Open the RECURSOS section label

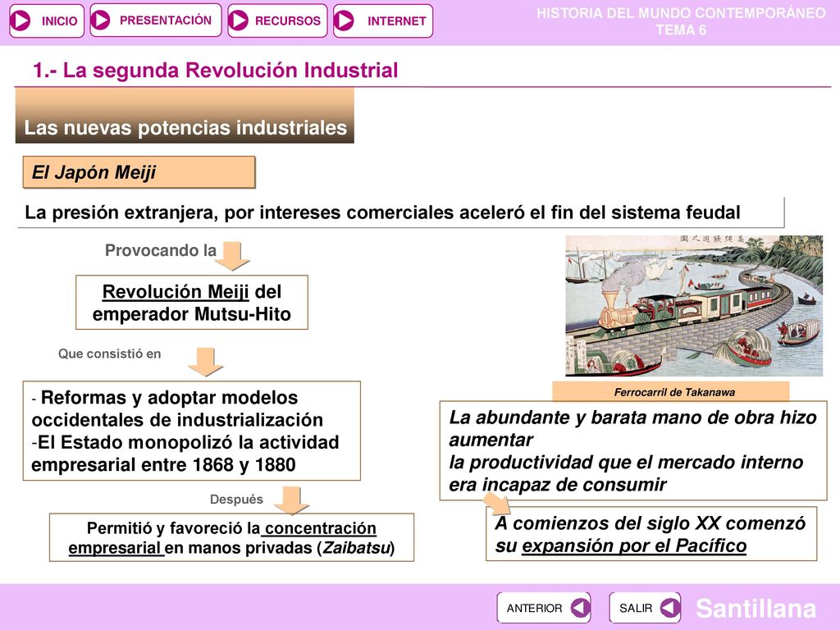(x=288, y=21)
